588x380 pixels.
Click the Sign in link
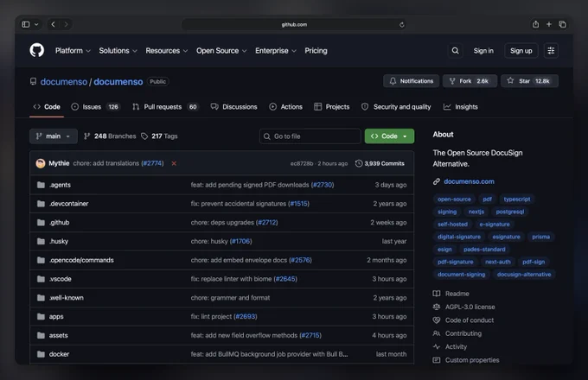click(x=483, y=51)
